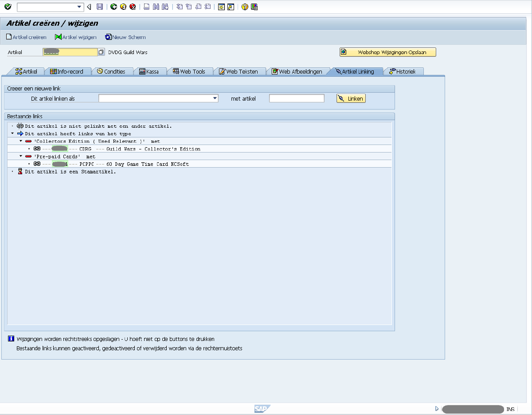
Task: Click the Customize local layout icon
Action: tap(254, 7)
